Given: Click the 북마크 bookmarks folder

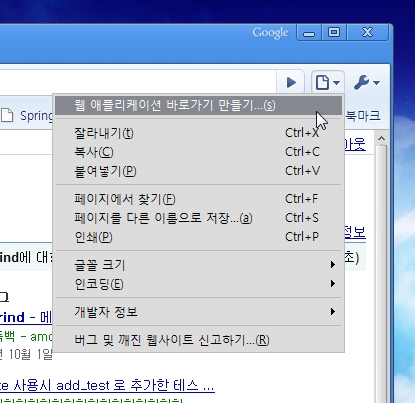Looking at the screenshot, I should point(363,116).
